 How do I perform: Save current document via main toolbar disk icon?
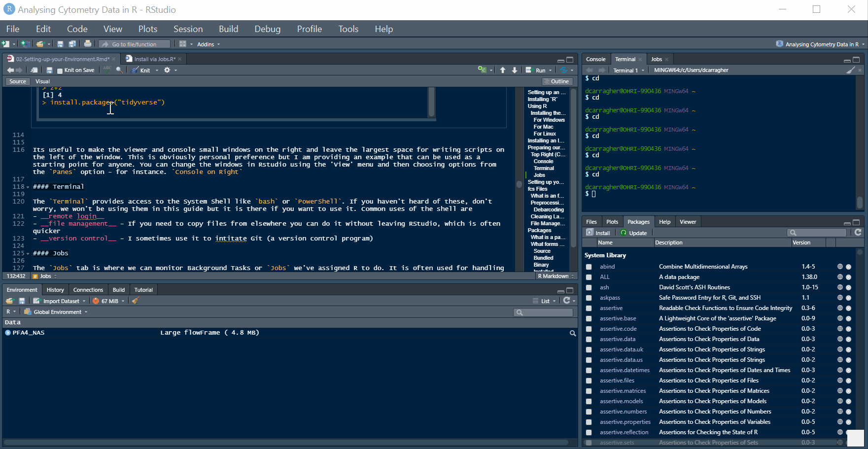(60, 44)
